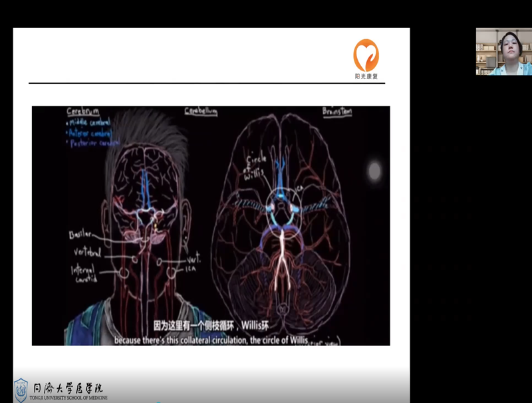Click the 'Internal carotid' label
The width and height of the screenshot is (532, 403).
pyautogui.click(x=84, y=274)
